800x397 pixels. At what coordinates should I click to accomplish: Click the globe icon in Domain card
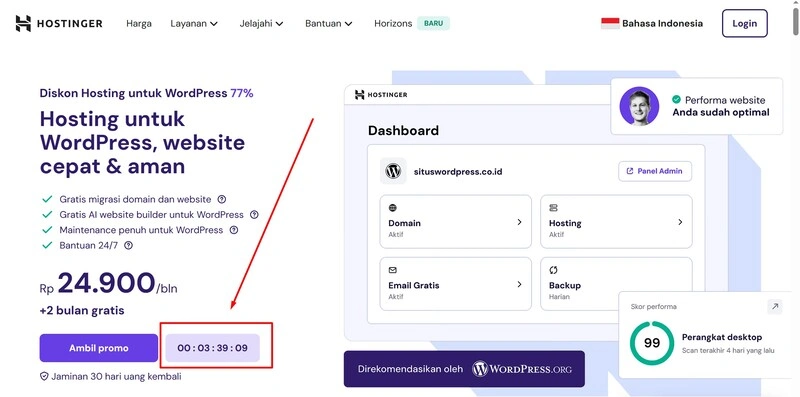tap(392, 208)
